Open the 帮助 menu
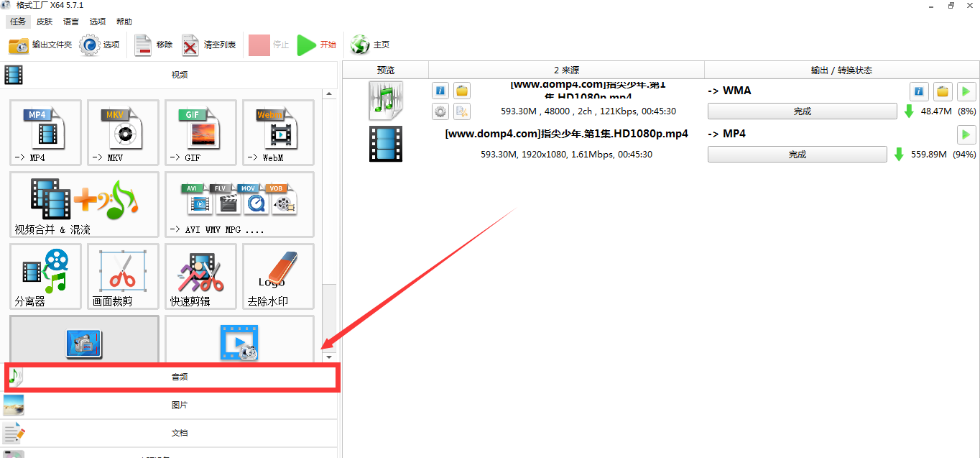The height and width of the screenshot is (458, 980). [x=124, y=22]
